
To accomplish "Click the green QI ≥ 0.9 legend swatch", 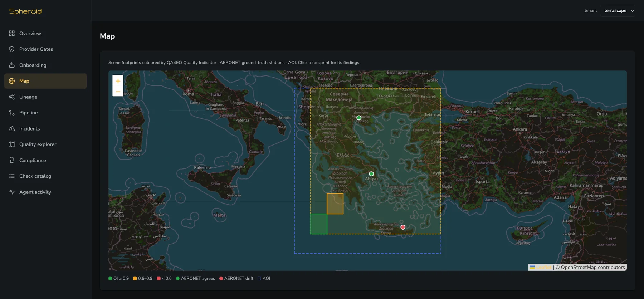I will [x=110, y=278].
